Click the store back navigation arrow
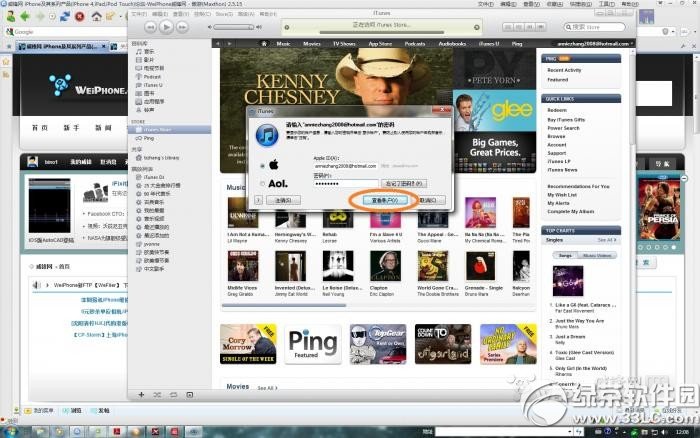This screenshot has width=700, height=438. [x=218, y=44]
